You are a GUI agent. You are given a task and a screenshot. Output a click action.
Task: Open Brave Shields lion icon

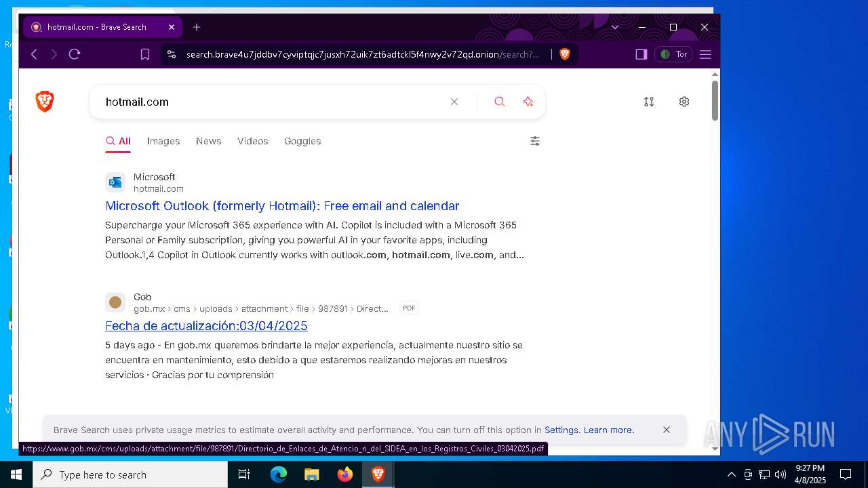(x=564, y=54)
